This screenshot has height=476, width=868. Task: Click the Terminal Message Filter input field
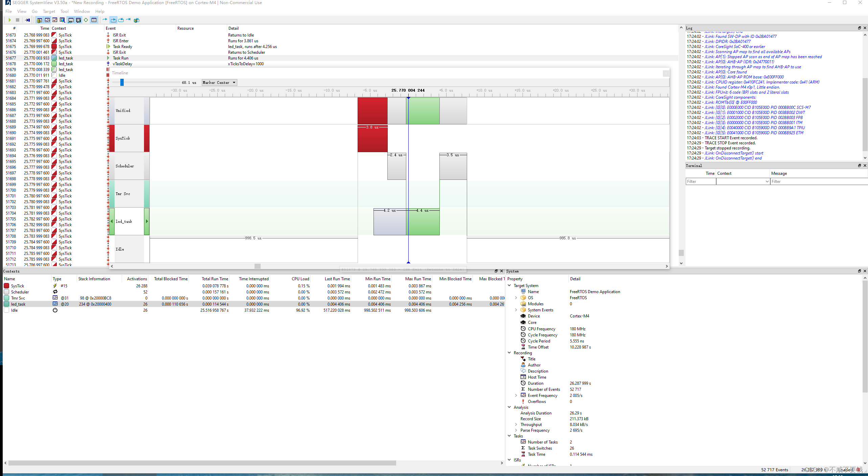819,182
